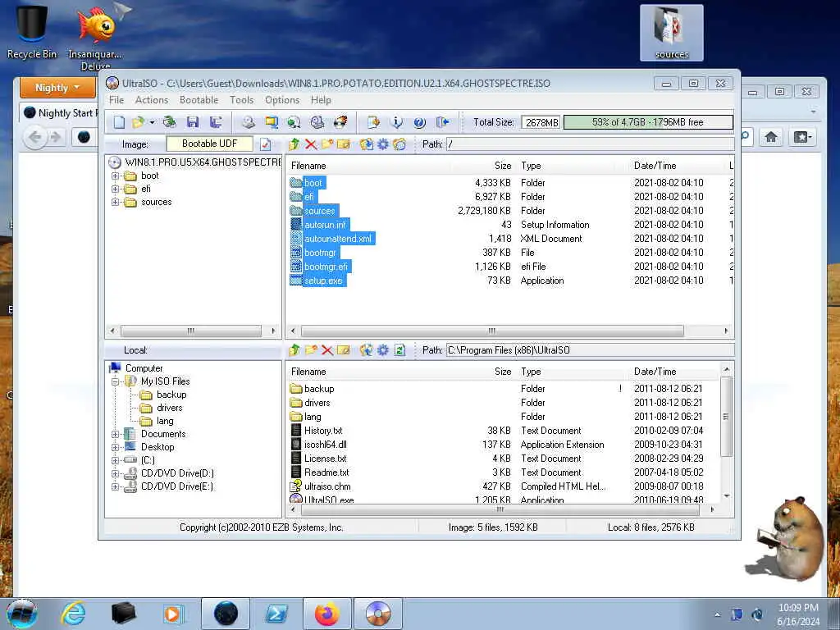The image size is (840, 630).
Task: Select setup.exe in the image file list
Action: [323, 281]
